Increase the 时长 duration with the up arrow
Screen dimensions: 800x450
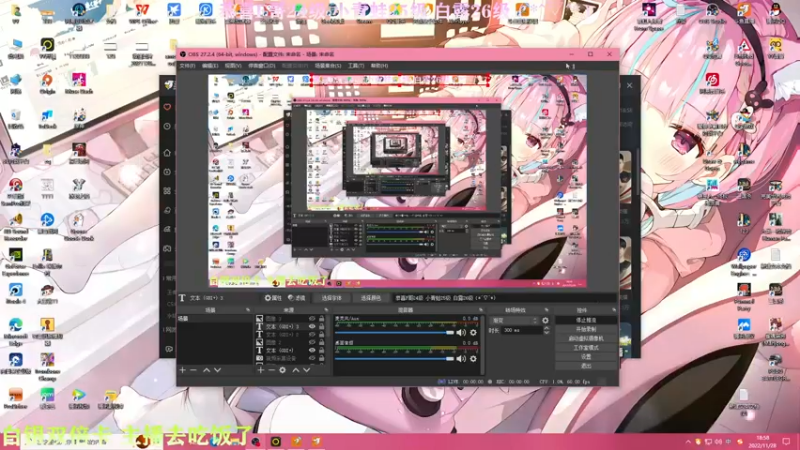pos(546,329)
